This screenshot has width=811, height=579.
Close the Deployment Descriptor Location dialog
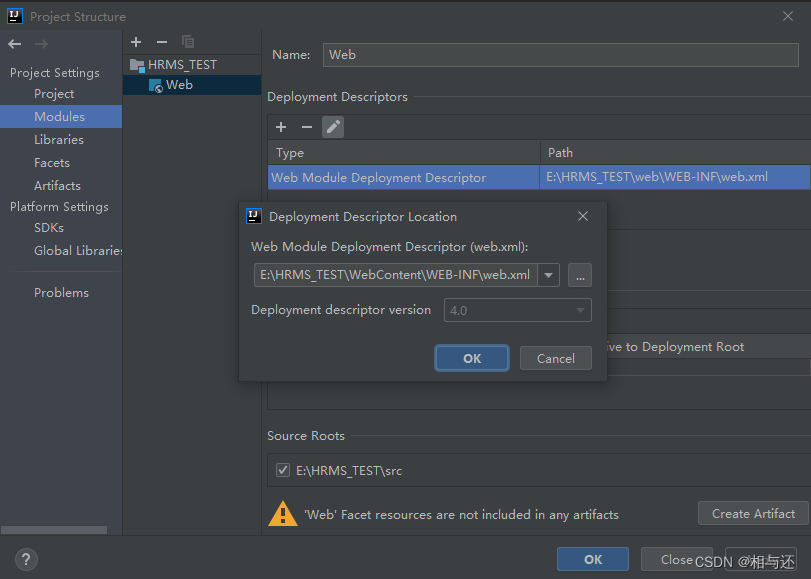tap(583, 216)
